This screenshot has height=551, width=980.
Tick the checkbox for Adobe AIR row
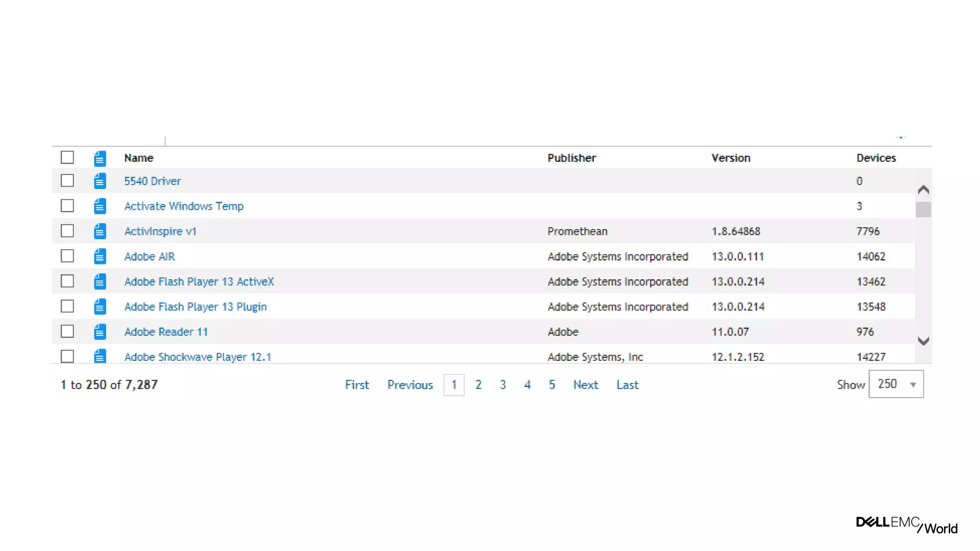click(x=67, y=256)
